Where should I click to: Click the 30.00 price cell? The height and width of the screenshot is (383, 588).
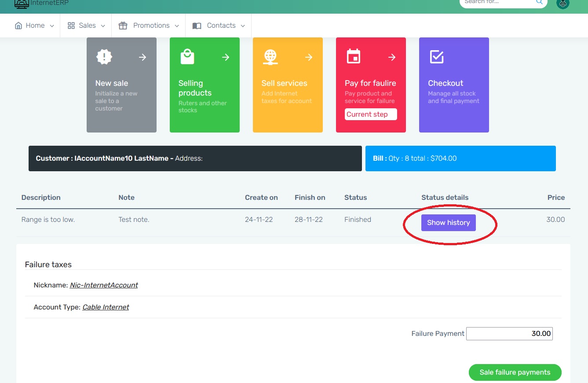tap(555, 220)
